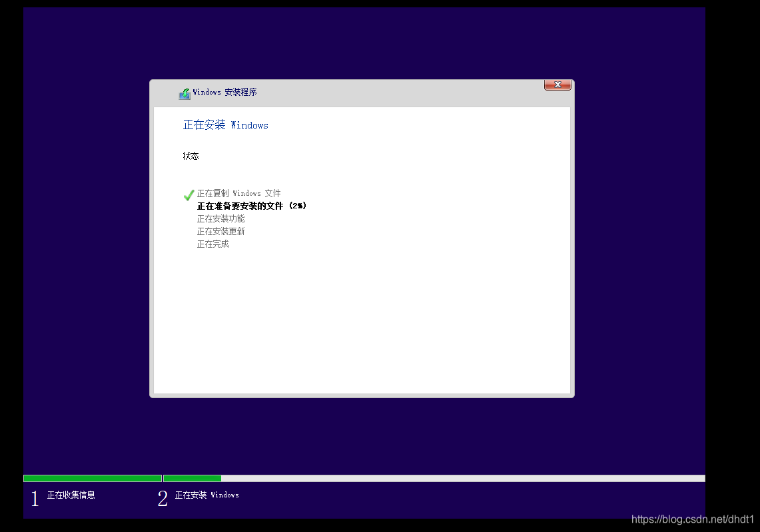Click the 正在完成 step
Screen dimensions: 760x532
pyautogui.click(x=212, y=244)
